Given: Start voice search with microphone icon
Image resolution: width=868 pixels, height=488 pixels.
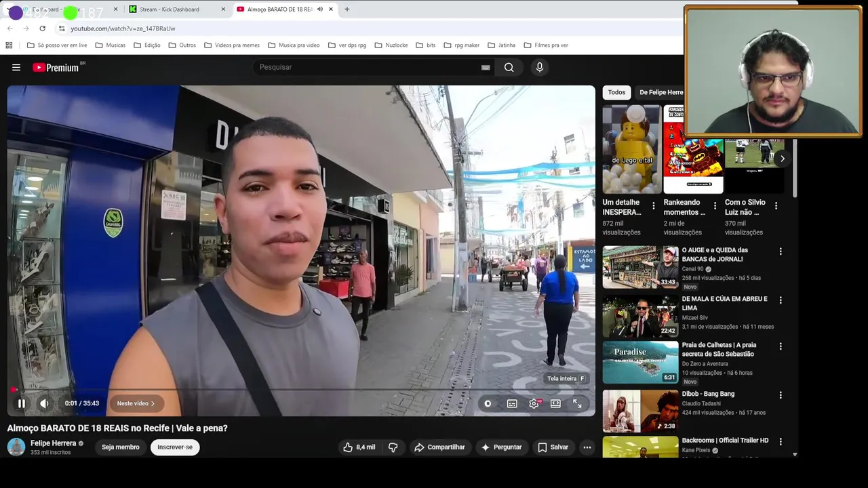Looking at the screenshot, I should [x=540, y=67].
